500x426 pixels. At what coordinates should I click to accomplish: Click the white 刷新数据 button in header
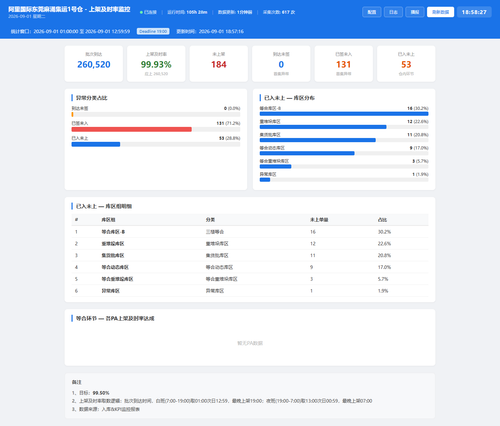coord(440,12)
